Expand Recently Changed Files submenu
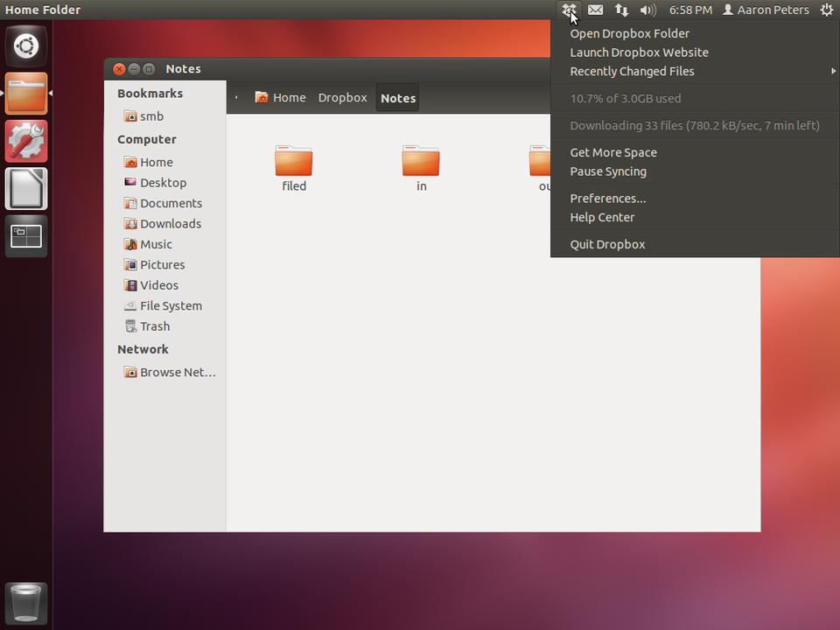This screenshot has width=840, height=630. tap(632, 72)
